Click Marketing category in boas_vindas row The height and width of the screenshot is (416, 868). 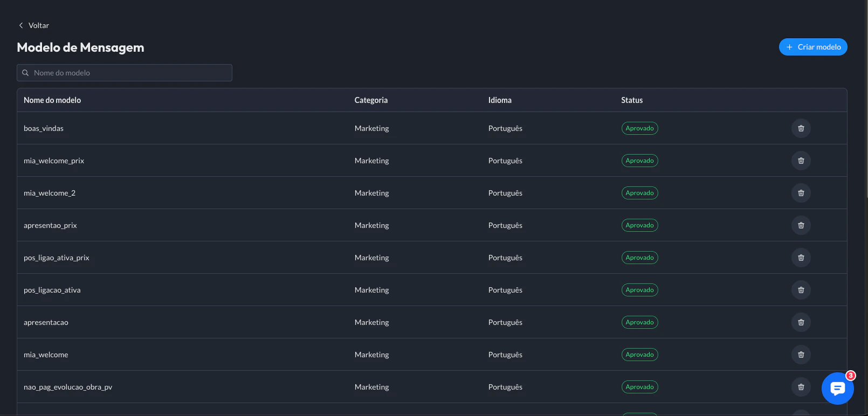coord(371,128)
